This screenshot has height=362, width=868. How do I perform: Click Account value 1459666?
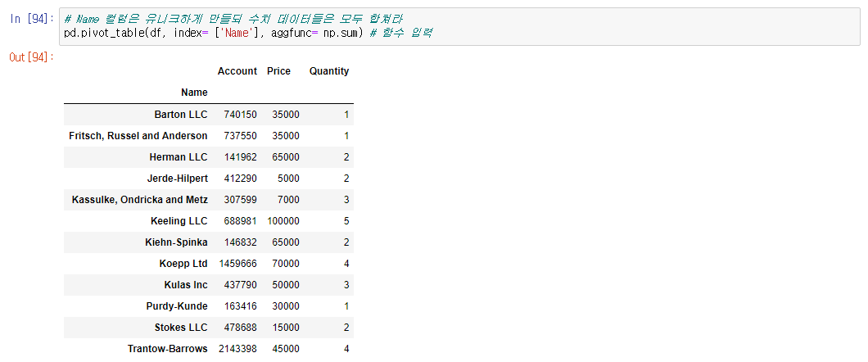click(238, 264)
